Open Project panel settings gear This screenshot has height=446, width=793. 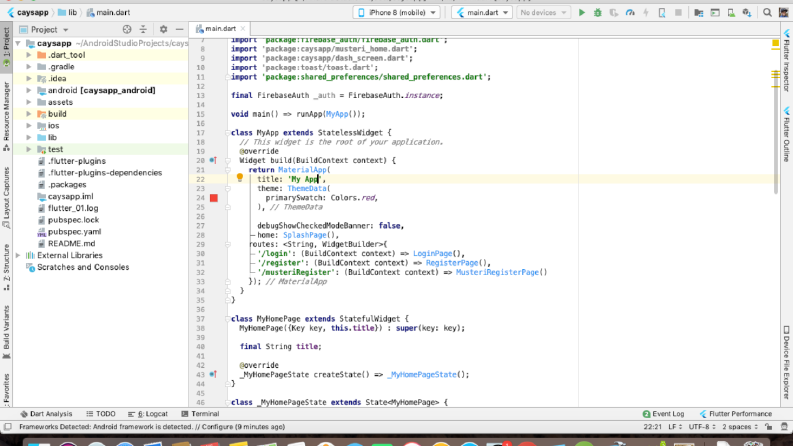coord(163,29)
